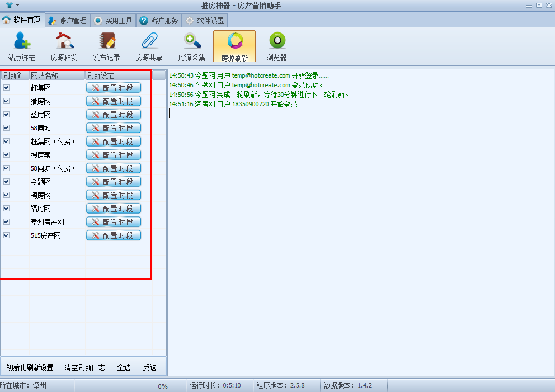Select the 搜房帮 site name
Screen dimensions: 555x392
[x=41, y=155]
